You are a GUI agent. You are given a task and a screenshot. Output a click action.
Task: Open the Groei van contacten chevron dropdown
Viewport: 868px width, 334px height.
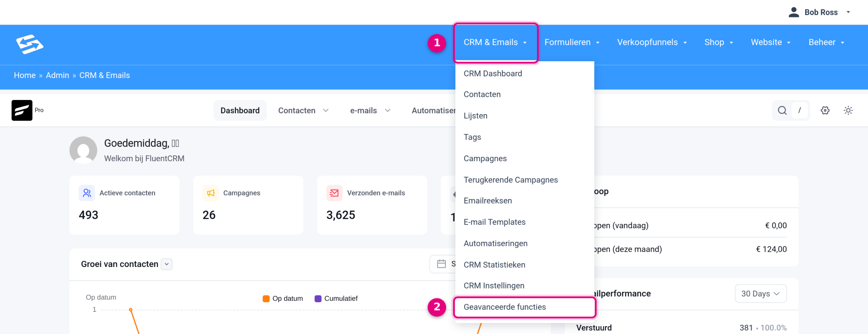pos(166,264)
